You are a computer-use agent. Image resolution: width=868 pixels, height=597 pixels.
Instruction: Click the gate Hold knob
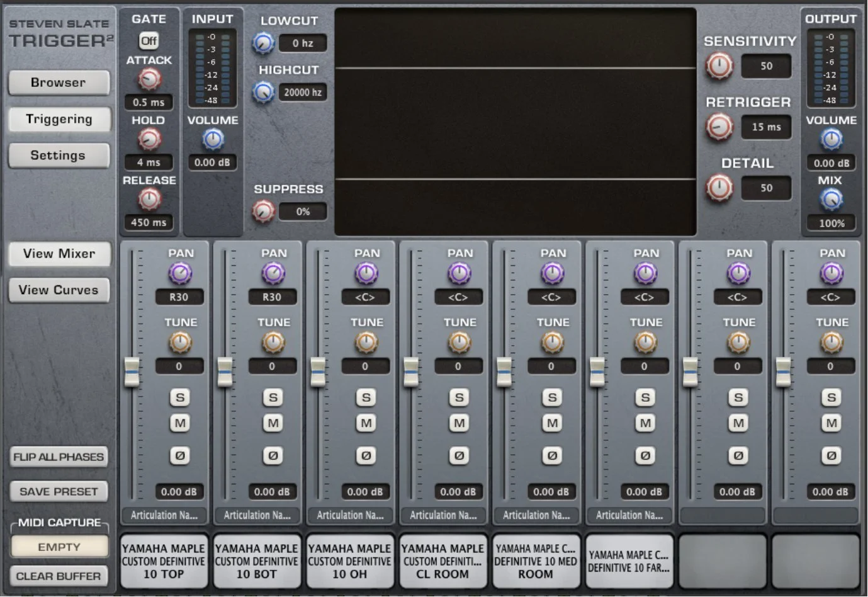pos(149,139)
